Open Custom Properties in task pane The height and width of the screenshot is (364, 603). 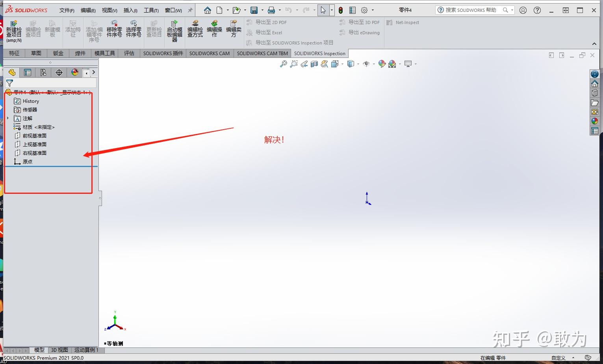point(595,131)
